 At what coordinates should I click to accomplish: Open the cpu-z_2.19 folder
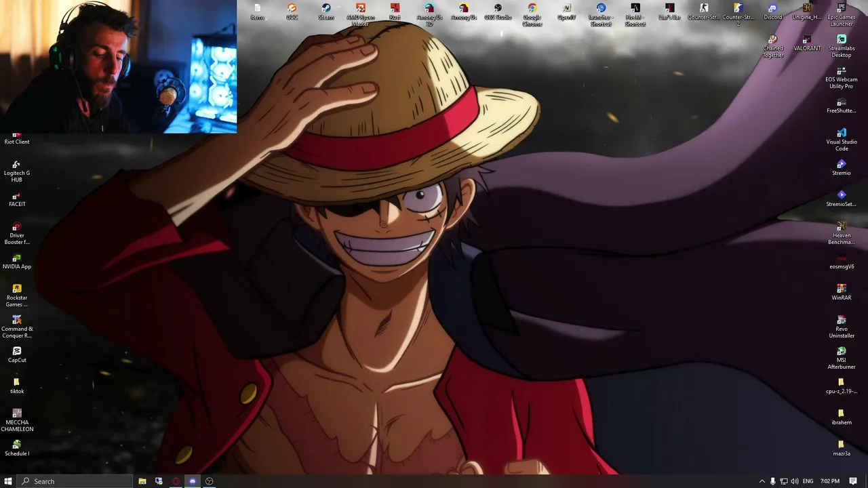point(842,386)
